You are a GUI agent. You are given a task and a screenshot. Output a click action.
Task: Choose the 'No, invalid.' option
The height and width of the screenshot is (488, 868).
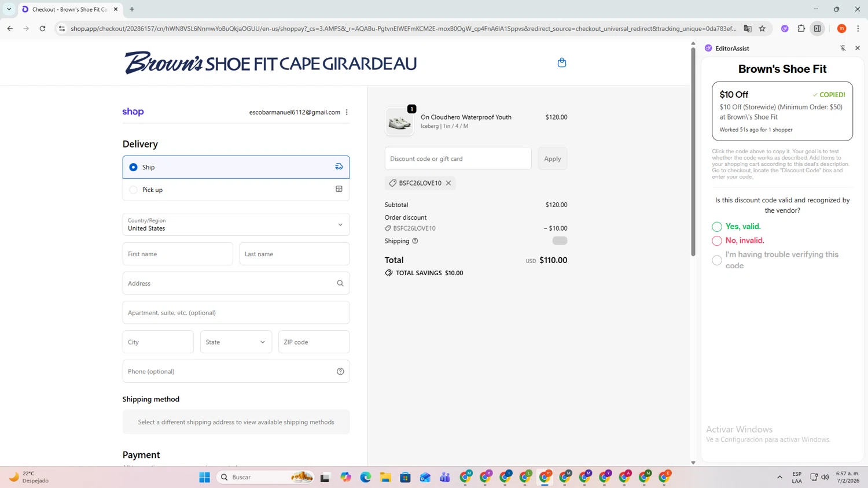pyautogui.click(x=717, y=241)
